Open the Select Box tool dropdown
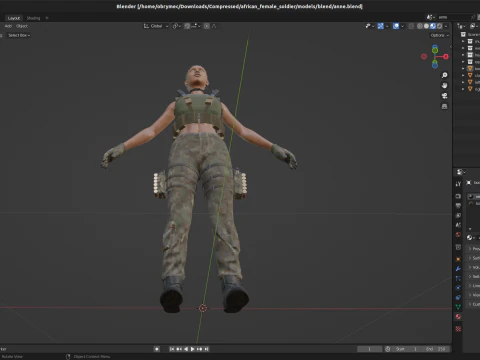This screenshot has width=480, height=360. click(x=19, y=35)
